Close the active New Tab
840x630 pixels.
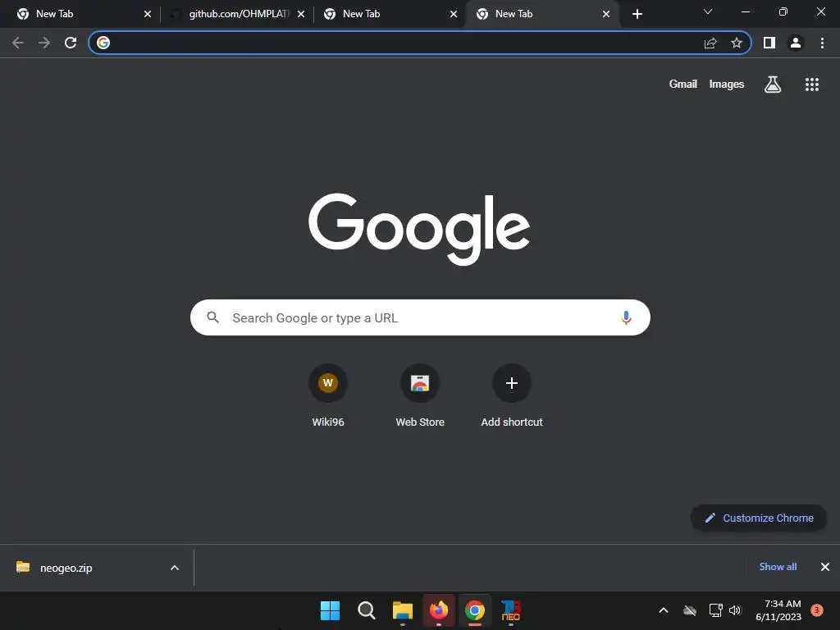[606, 14]
